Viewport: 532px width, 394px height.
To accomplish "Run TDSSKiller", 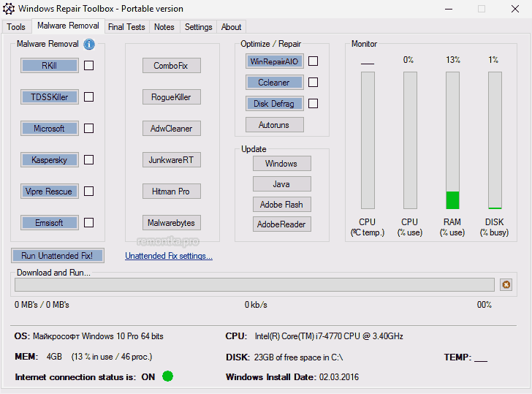I will coord(50,97).
